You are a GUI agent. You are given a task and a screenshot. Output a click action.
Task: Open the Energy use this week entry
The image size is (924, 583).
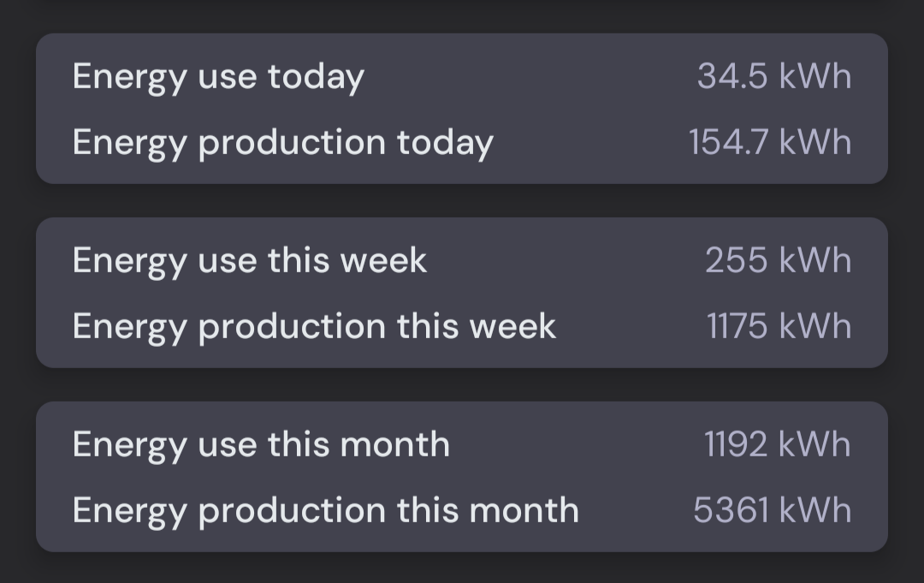pos(249,260)
